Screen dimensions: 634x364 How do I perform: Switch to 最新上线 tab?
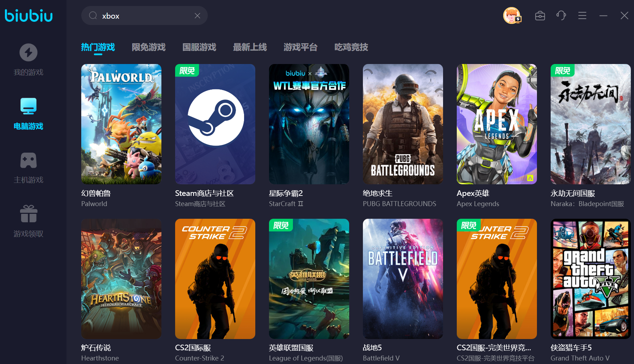pos(250,47)
